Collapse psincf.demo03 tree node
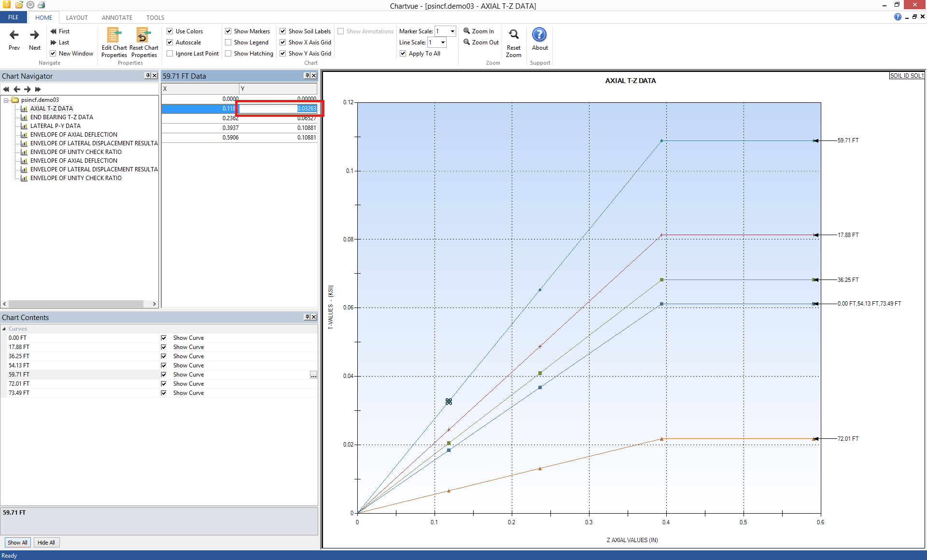 tap(6, 100)
